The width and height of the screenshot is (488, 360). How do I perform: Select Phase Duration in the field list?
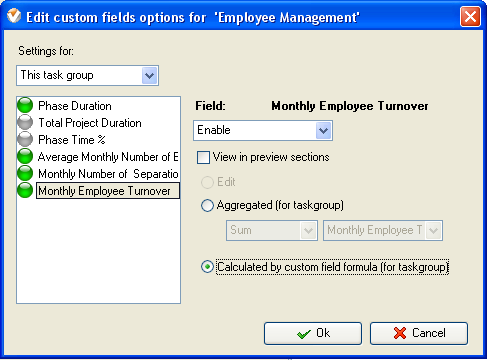tap(75, 106)
